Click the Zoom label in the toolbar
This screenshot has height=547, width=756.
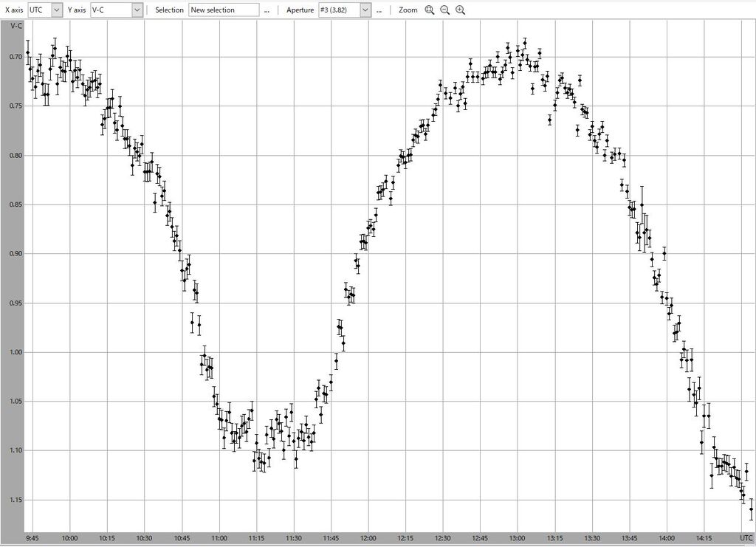point(408,10)
